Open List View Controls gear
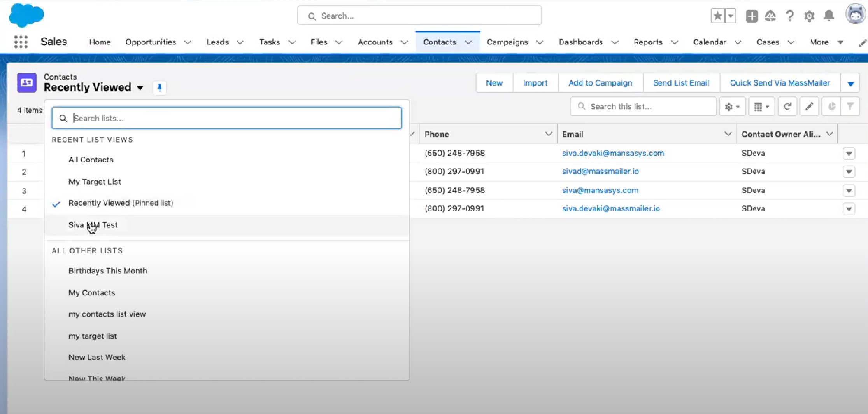The height and width of the screenshot is (414, 868). (x=732, y=107)
